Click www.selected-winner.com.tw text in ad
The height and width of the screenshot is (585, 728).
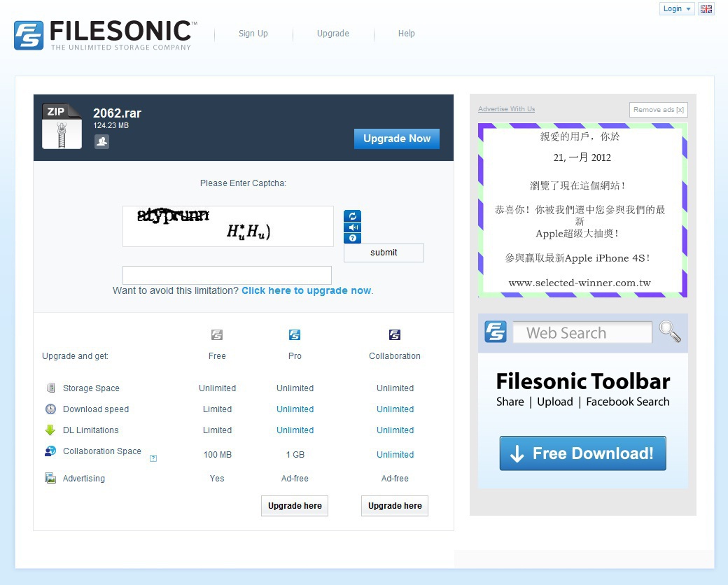tap(580, 283)
